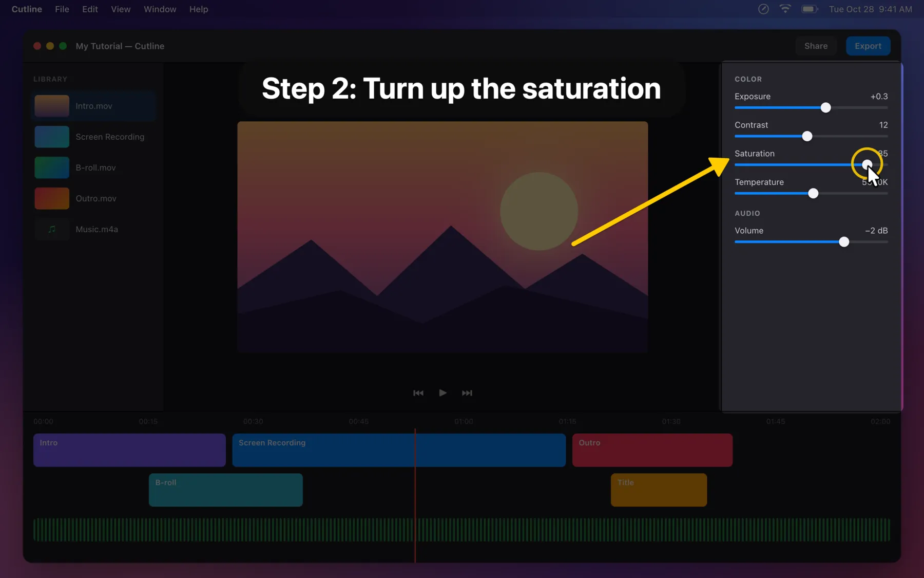Skip to next clip in the player
Screen dimensions: 924x578
click(467, 393)
